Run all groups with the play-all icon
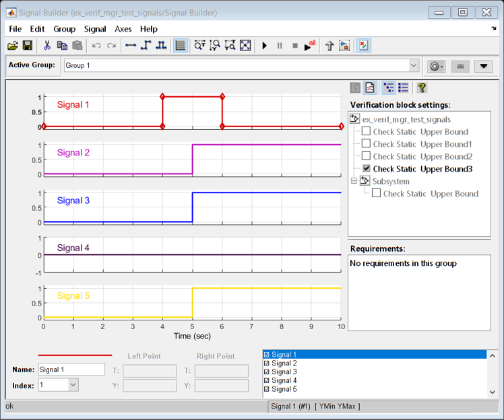 pos(310,46)
